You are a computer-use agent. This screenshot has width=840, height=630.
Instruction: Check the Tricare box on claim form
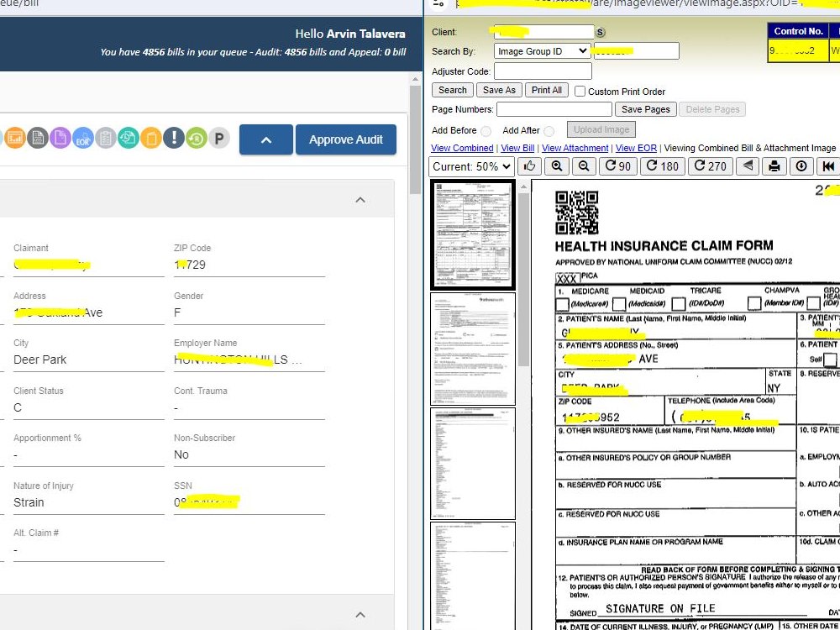(678, 304)
